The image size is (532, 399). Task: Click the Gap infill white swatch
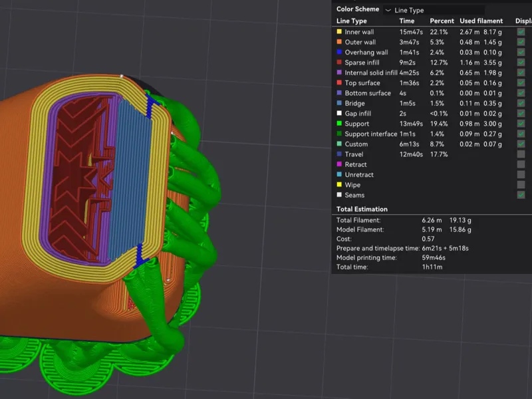[x=339, y=113]
